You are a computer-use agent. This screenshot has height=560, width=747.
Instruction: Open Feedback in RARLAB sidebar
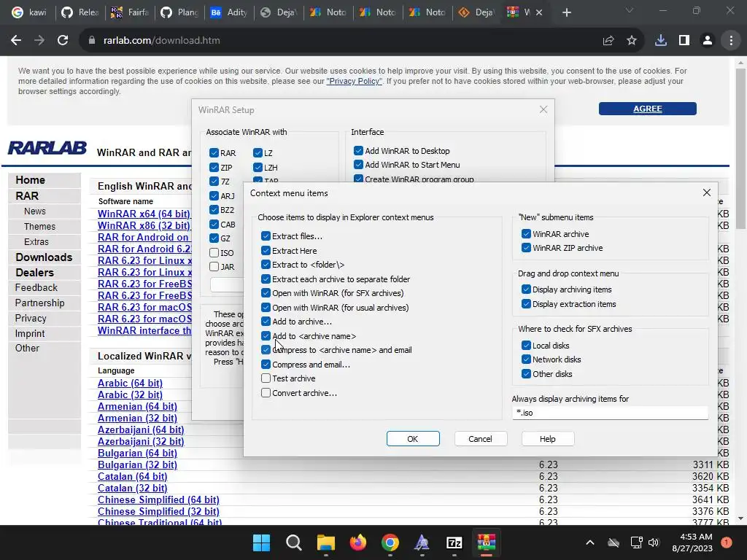(36, 287)
